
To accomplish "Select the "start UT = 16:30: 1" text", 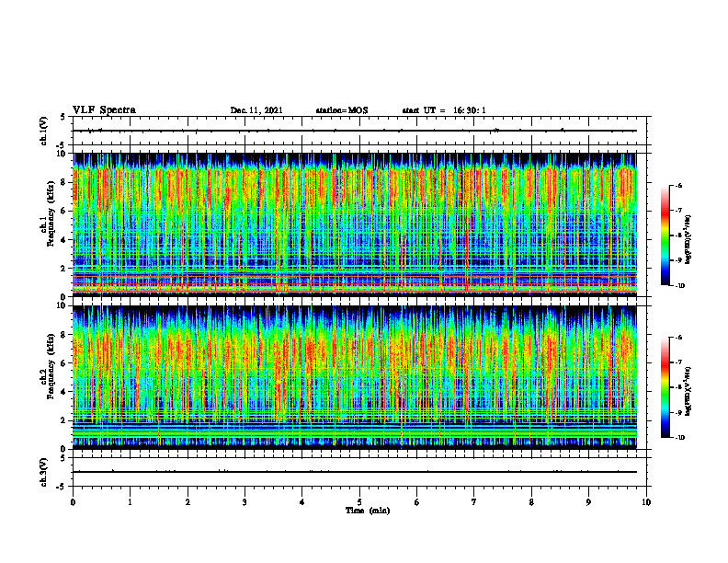I will (x=444, y=110).
